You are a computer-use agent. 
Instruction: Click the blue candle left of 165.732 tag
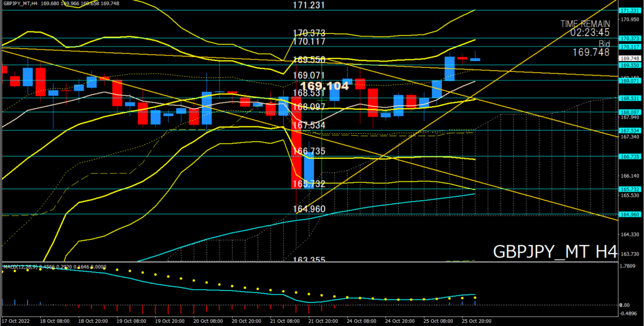309,171
